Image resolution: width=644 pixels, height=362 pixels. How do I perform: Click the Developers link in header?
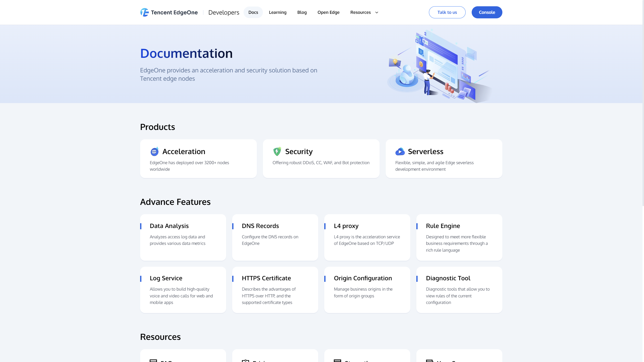(224, 12)
